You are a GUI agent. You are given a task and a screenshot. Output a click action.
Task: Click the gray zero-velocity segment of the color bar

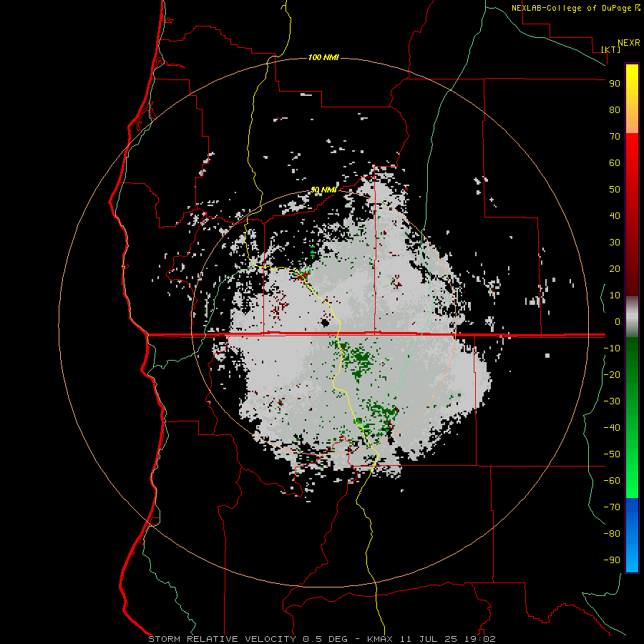point(632,317)
